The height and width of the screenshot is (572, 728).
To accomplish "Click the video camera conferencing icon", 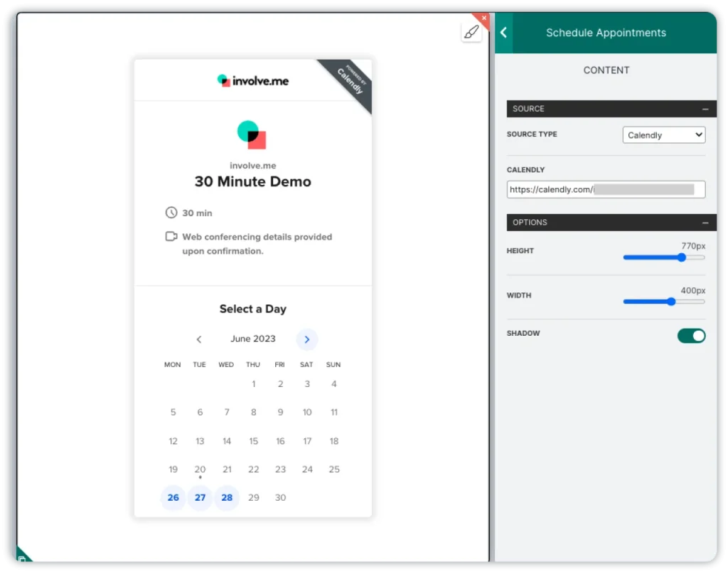I will (x=171, y=236).
